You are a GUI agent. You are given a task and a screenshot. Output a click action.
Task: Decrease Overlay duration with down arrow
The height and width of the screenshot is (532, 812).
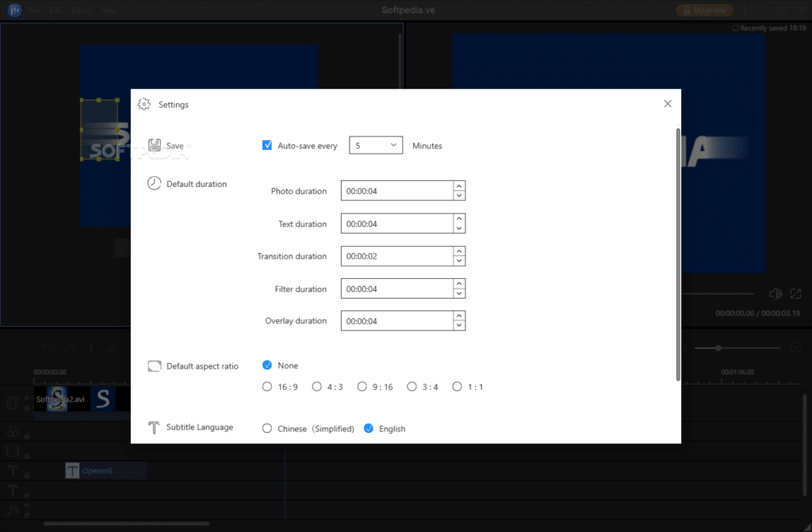pos(459,326)
